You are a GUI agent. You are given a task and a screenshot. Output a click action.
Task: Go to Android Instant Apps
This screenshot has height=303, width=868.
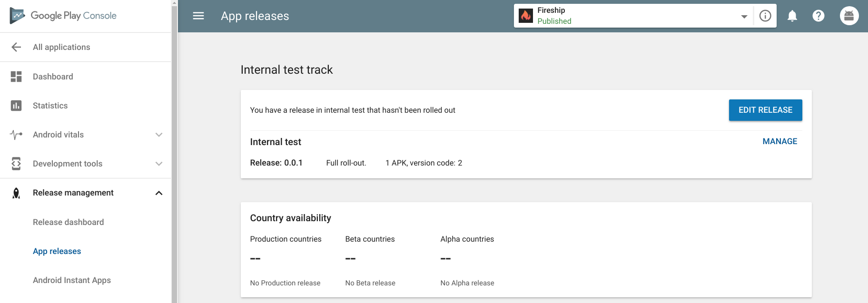click(x=72, y=280)
